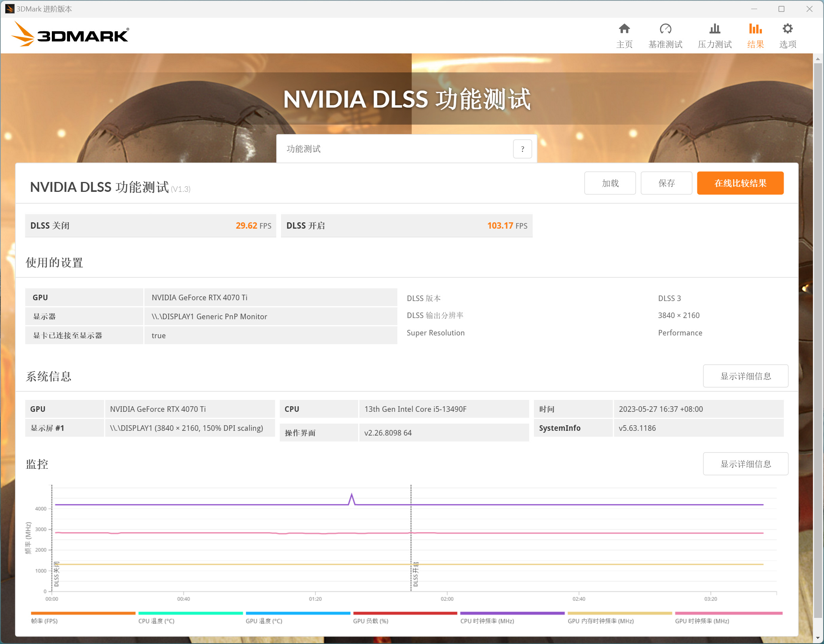Click the 保存 save button

point(666,183)
